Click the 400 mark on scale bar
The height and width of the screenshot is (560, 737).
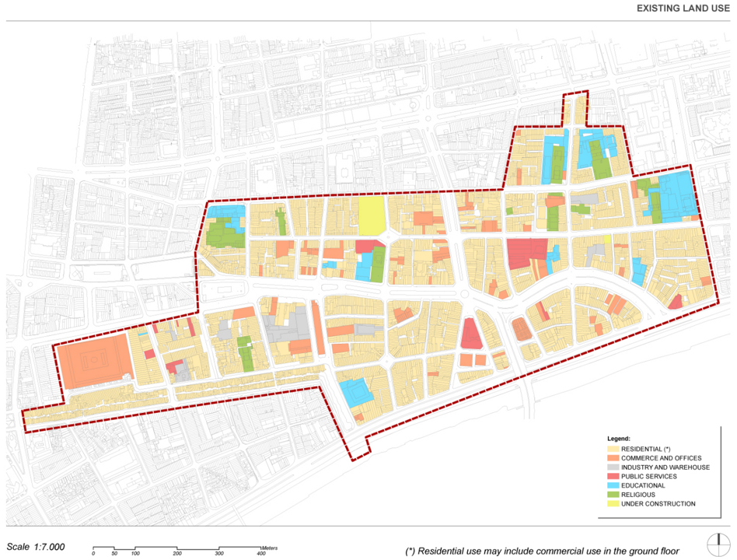(260, 554)
